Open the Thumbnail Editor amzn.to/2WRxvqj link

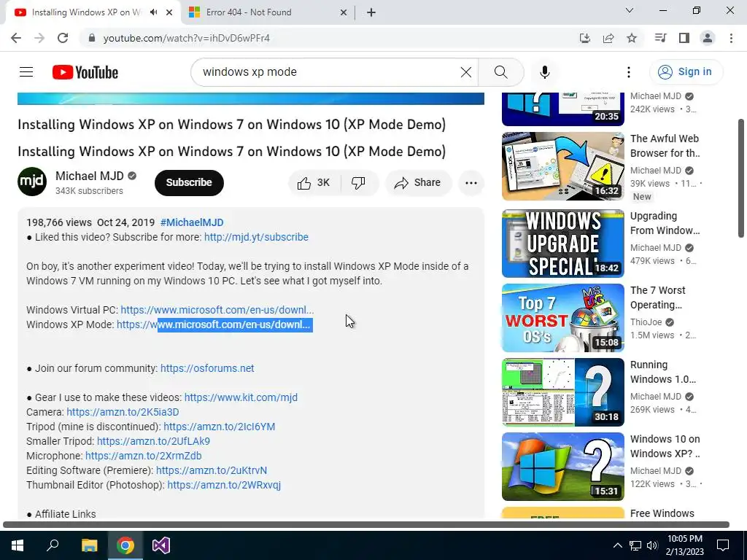tap(224, 485)
